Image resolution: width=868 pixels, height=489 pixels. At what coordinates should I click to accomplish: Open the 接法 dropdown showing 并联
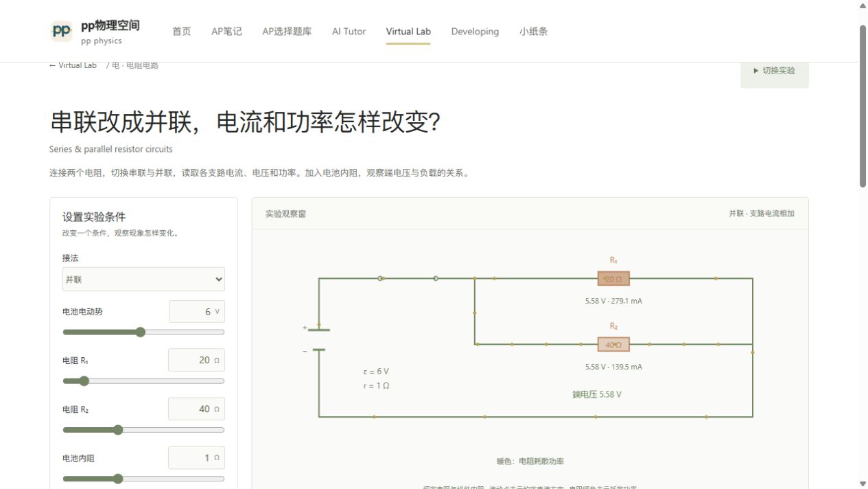143,280
